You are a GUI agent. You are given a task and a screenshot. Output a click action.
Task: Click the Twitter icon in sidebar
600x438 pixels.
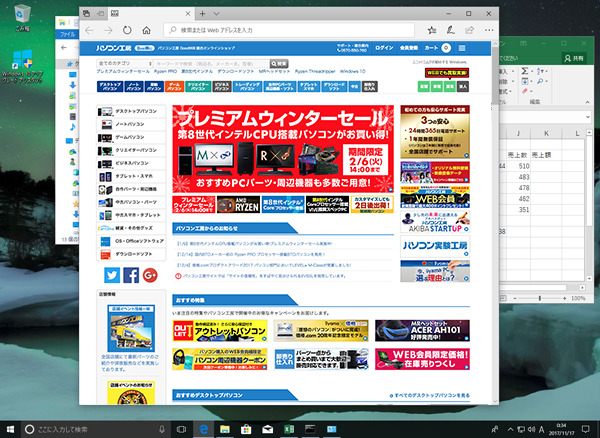[x=112, y=275]
